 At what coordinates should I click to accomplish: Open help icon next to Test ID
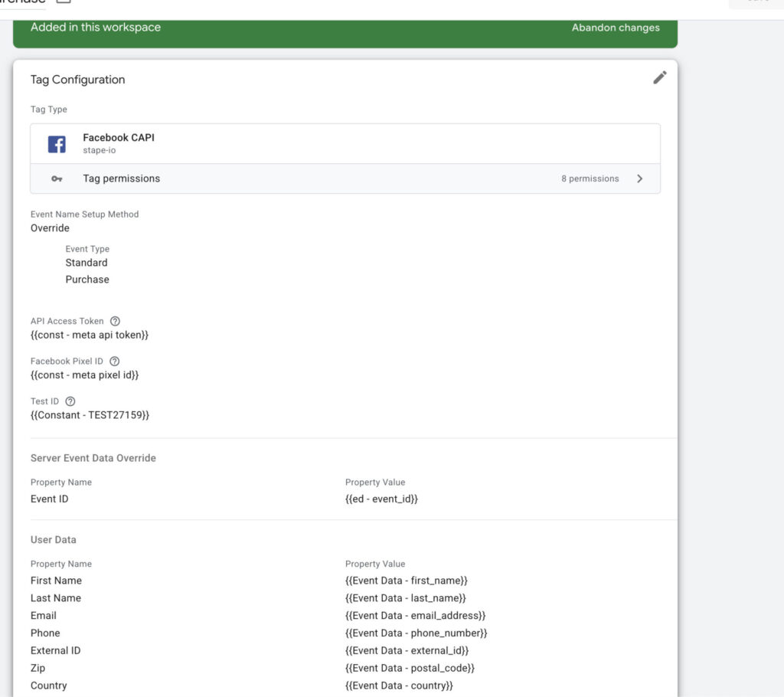point(70,401)
